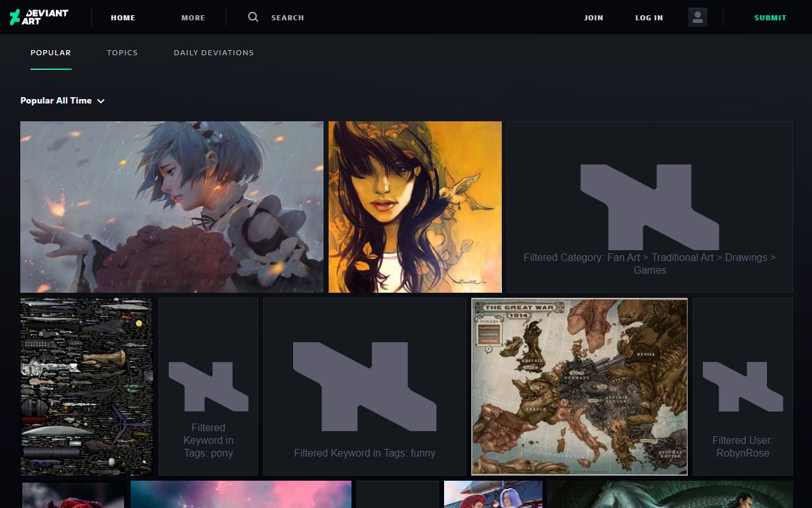Open the user avatar profile icon
The width and height of the screenshot is (812, 508).
tap(698, 17)
